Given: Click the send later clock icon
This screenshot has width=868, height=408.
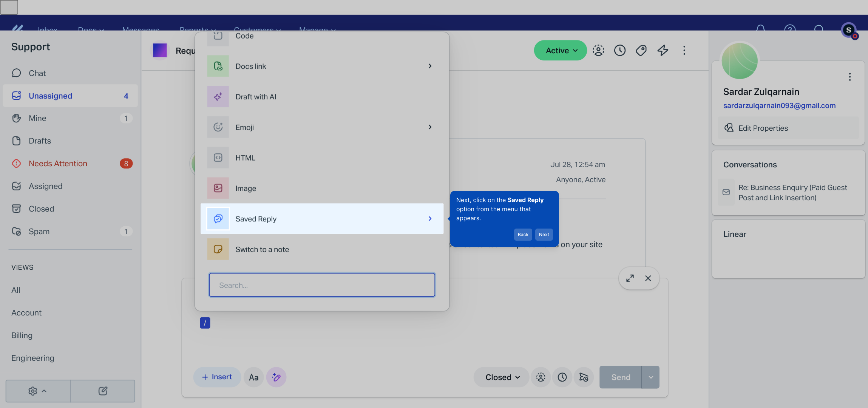Looking at the screenshot, I should (x=562, y=377).
